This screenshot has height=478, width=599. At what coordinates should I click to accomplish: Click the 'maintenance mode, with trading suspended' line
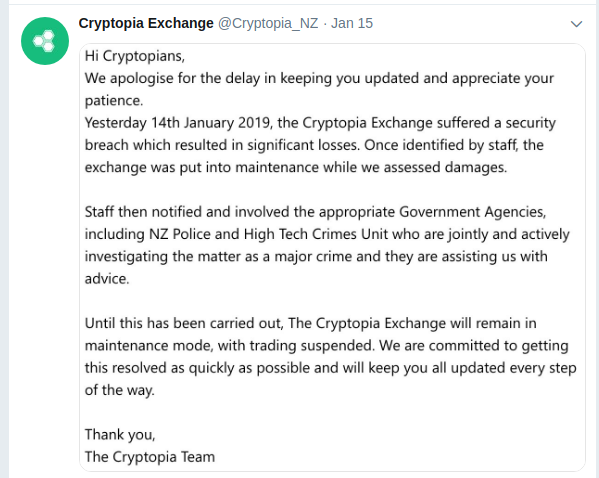(327, 345)
